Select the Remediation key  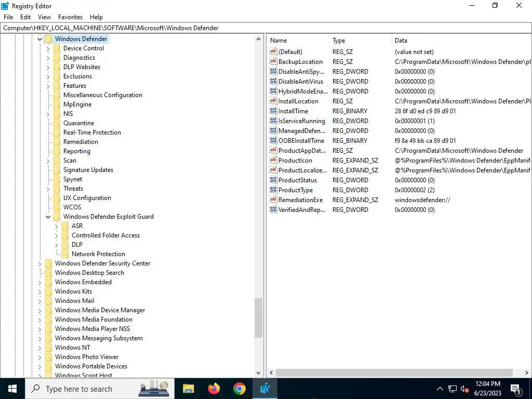[x=81, y=141]
